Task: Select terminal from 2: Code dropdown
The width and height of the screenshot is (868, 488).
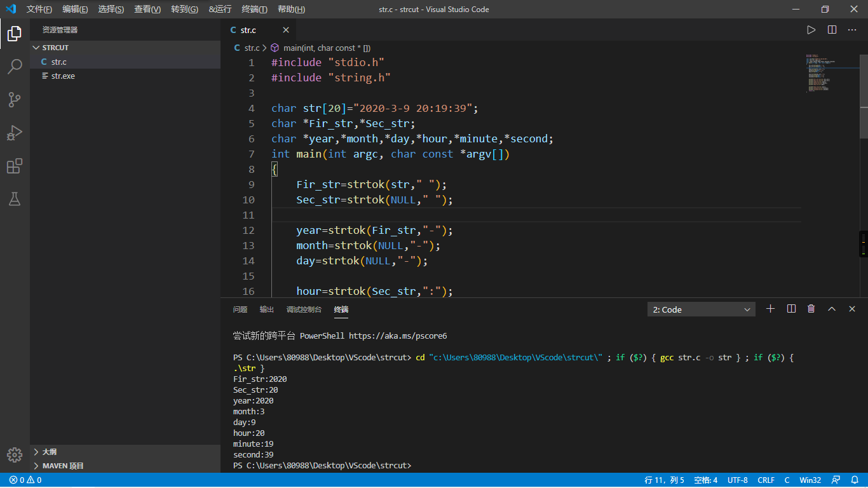Action: [702, 309]
